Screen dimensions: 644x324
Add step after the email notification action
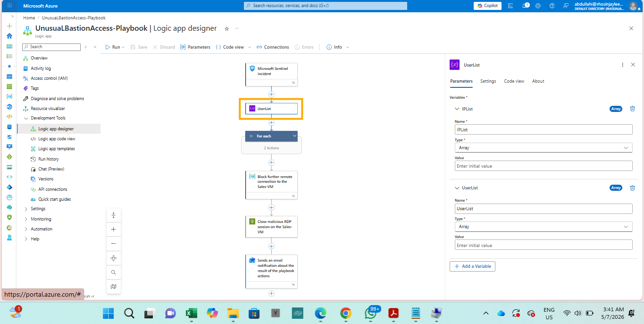pyautogui.click(x=271, y=293)
